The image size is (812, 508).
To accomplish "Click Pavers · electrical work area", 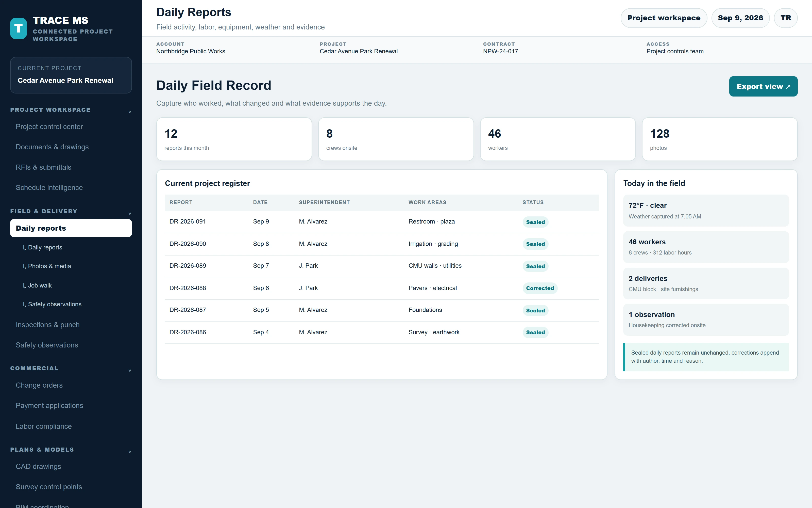I will point(432,288).
